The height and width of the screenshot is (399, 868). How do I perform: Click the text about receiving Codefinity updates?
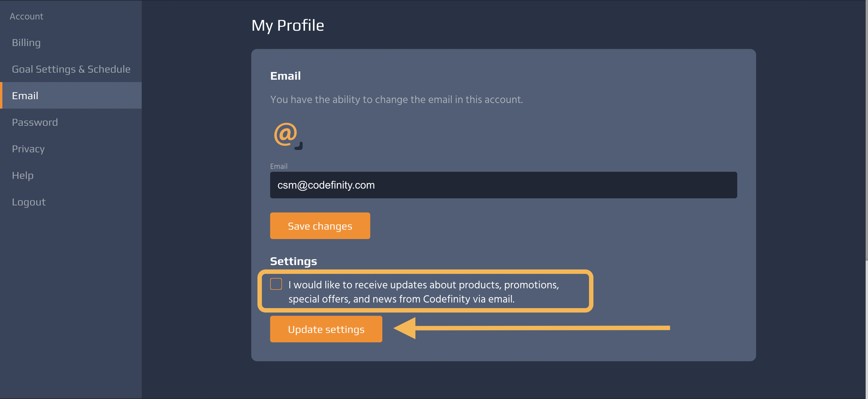click(424, 292)
